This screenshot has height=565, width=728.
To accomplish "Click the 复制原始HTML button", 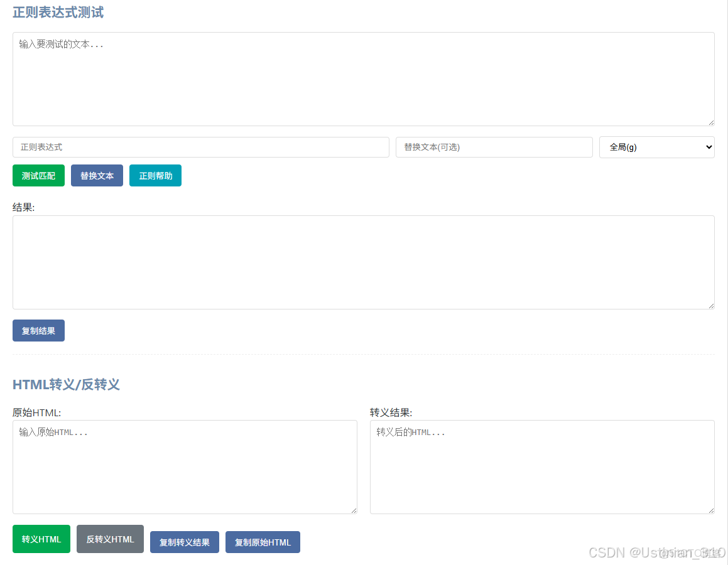I will [263, 542].
